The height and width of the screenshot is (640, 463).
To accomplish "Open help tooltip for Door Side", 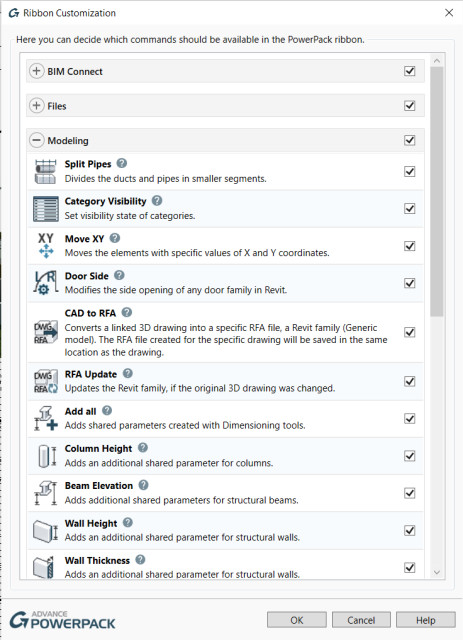I will pos(119,275).
